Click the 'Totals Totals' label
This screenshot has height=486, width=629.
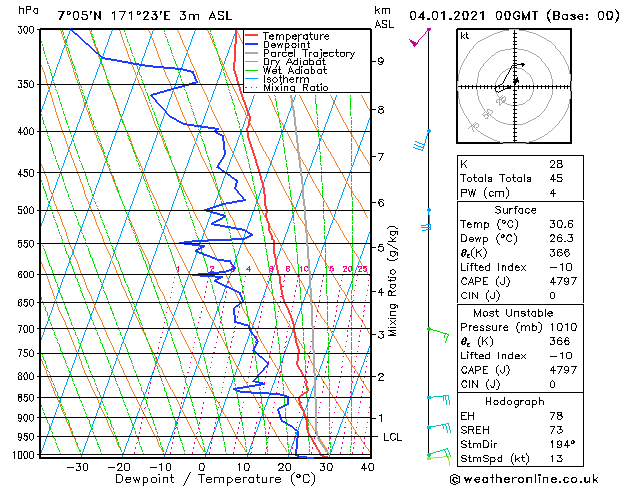[495, 178]
